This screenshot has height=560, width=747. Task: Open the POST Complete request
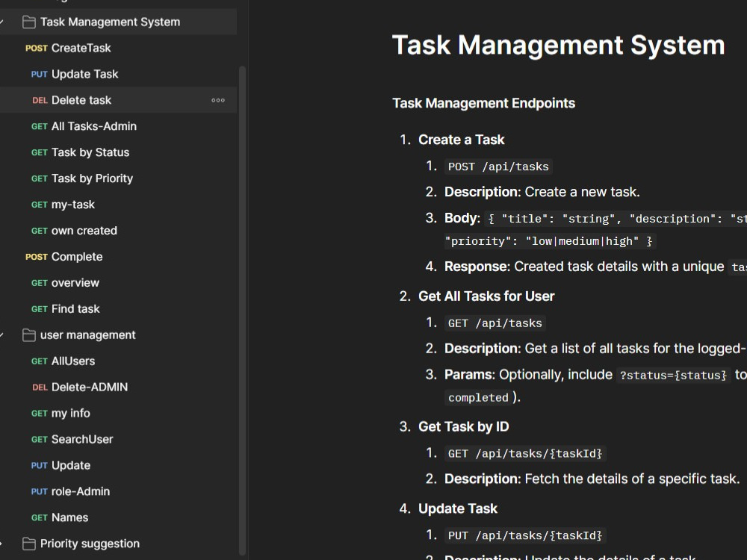click(x=118, y=257)
